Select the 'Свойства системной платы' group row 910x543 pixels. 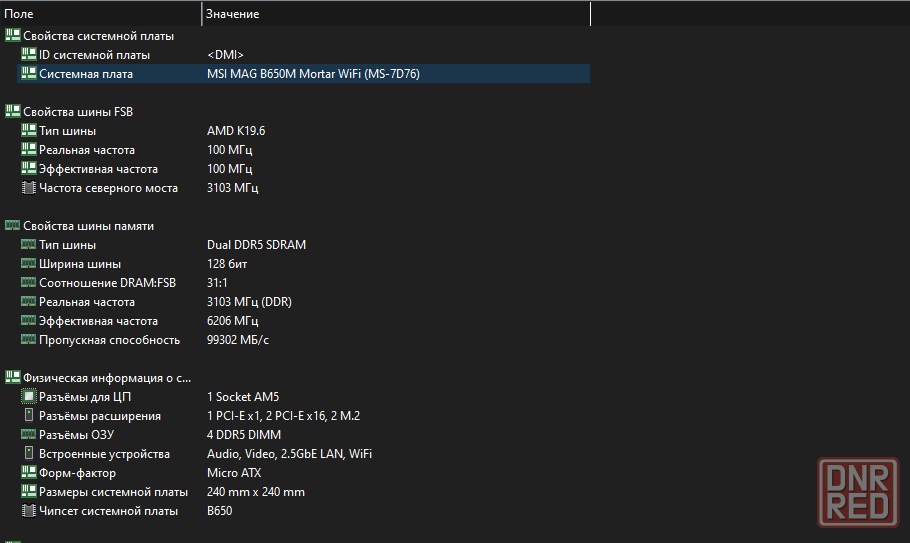(98, 36)
